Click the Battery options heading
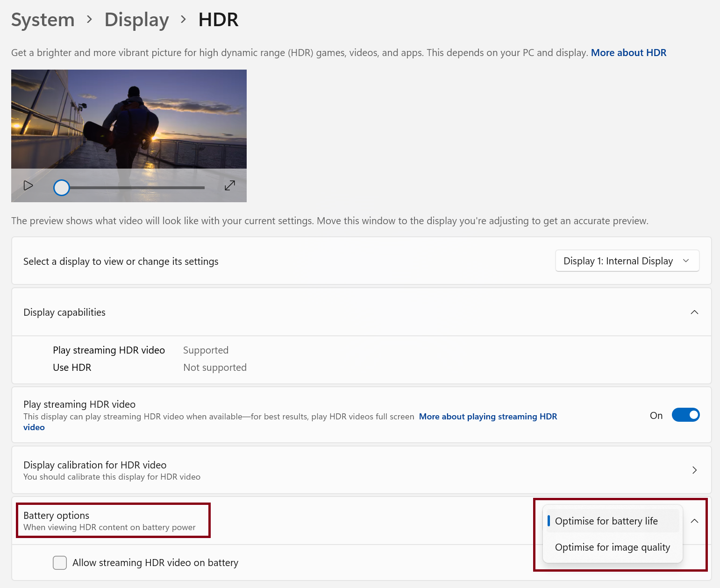Viewport: 720px width, 588px height. (x=57, y=516)
